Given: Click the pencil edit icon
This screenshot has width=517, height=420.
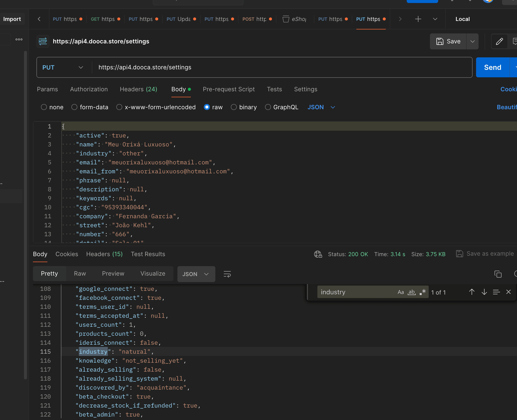Looking at the screenshot, I should click(x=499, y=41).
